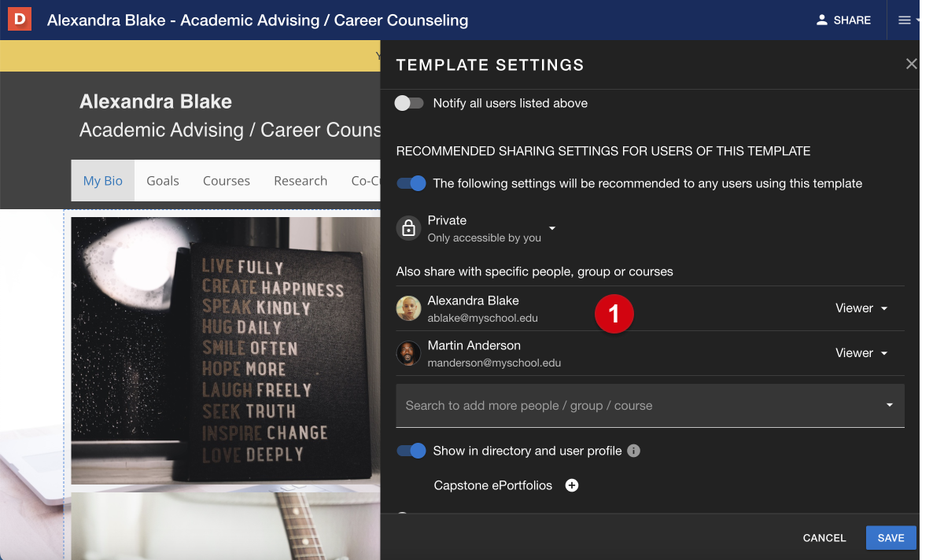944x560 pixels.
Task: Switch to the Goals tab
Action: pos(162,180)
